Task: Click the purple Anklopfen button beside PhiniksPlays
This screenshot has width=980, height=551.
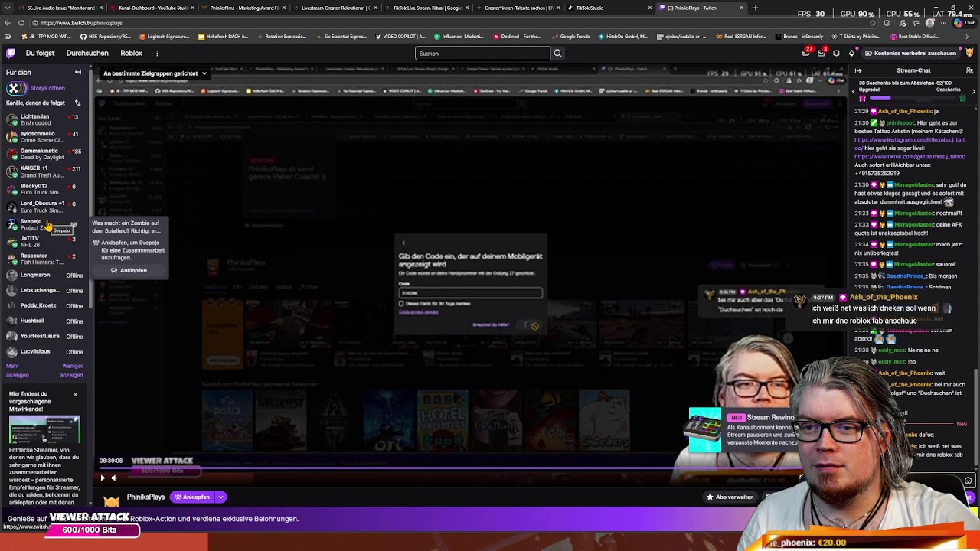Action: tap(193, 497)
